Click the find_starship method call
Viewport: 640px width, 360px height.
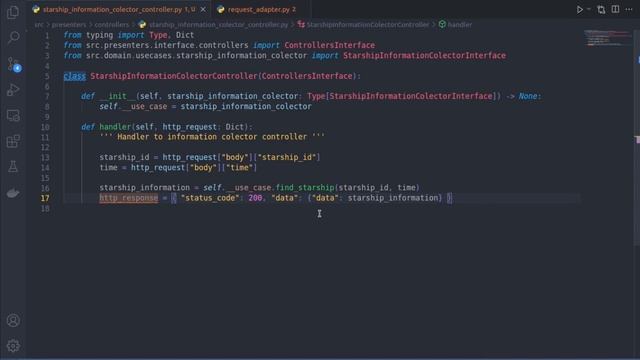tap(305, 188)
